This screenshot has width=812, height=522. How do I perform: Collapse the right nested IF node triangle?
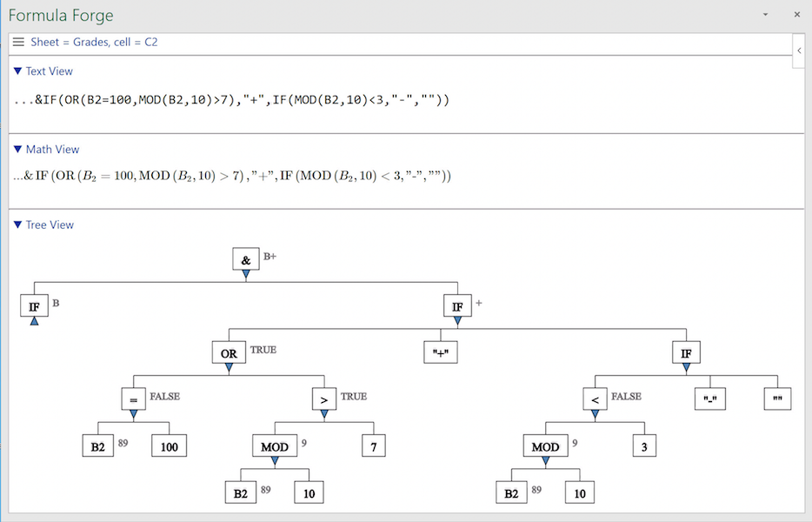pyautogui.click(x=686, y=367)
